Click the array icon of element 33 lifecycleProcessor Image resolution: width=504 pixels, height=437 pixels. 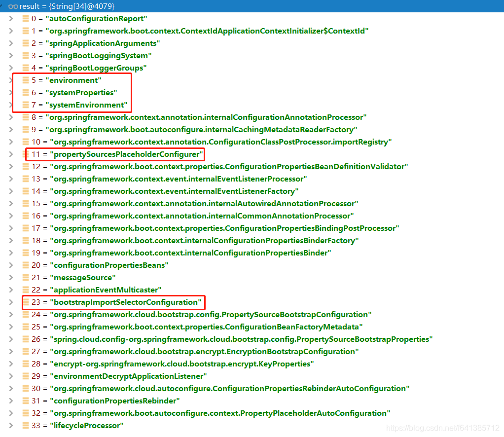[x=26, y=426]
